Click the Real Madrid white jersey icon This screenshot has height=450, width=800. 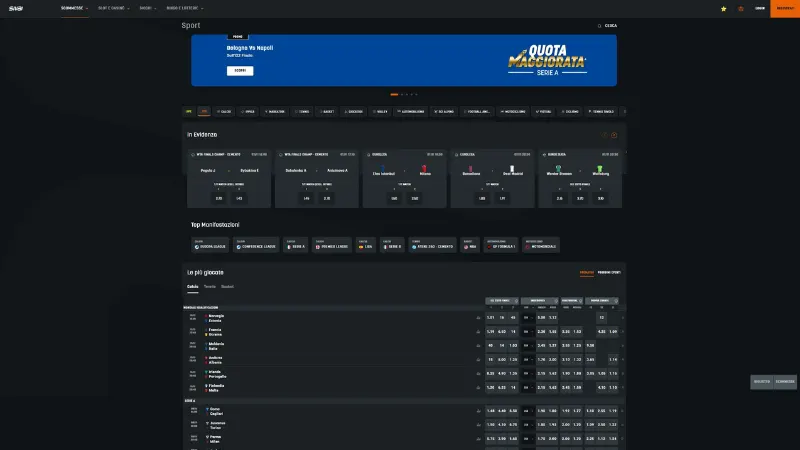point(512,168)
